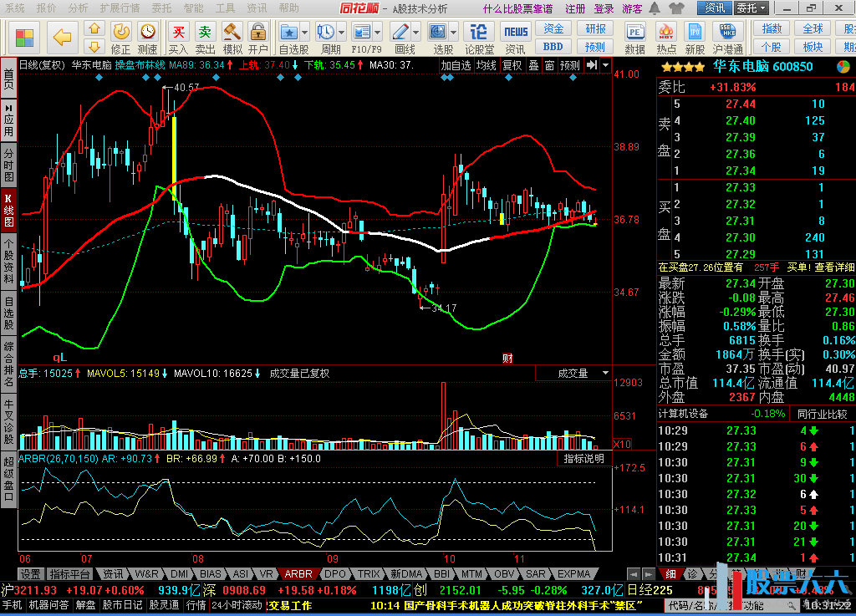Click the 修正 correction icon

coord(121,37)
